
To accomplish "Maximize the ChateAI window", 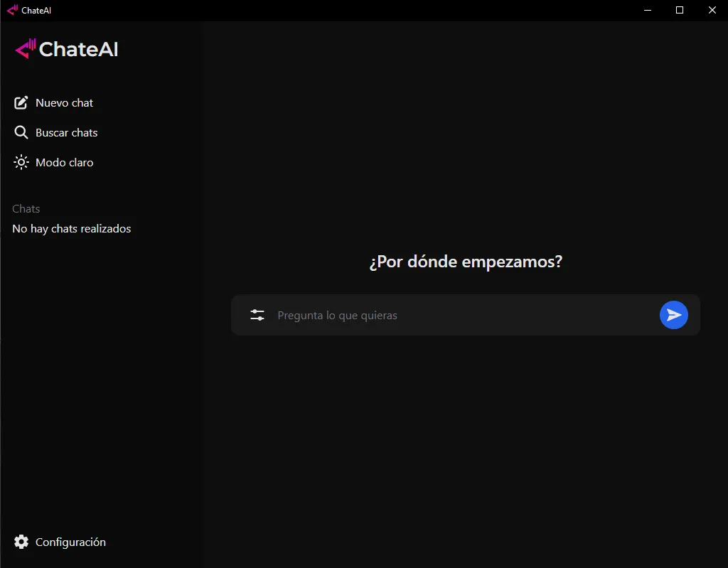I will tap(680, 10).
